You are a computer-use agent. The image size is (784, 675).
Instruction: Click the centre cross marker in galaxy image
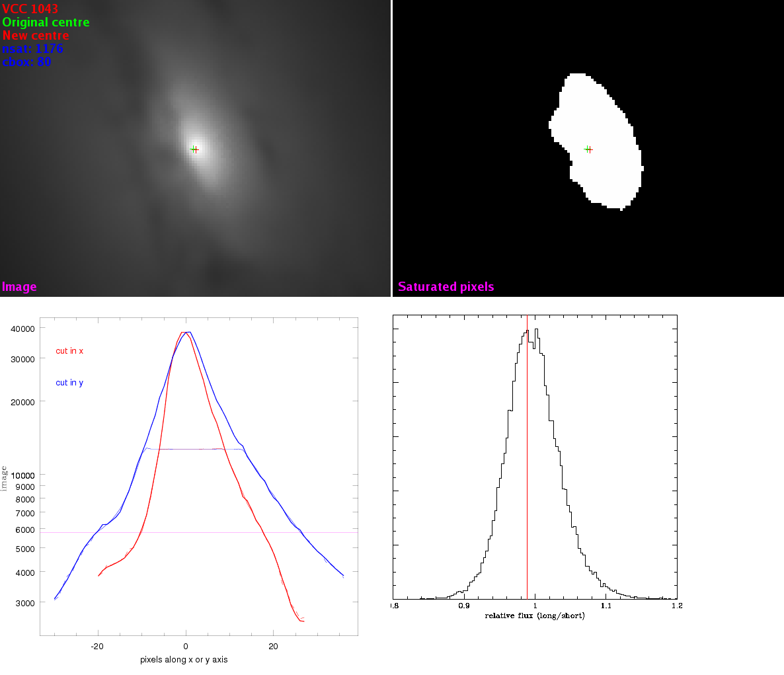(x=194, y=149)
